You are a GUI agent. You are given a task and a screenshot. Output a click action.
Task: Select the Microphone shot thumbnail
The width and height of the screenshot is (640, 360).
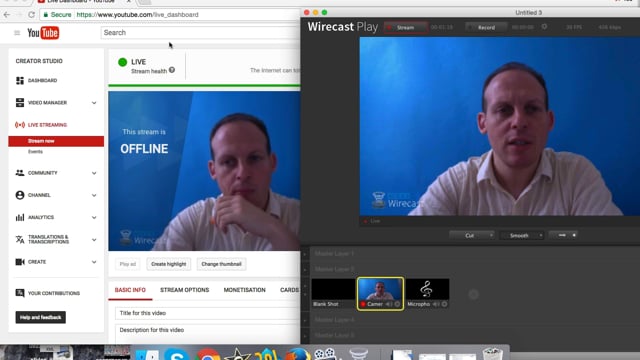[x=427, y=293]
